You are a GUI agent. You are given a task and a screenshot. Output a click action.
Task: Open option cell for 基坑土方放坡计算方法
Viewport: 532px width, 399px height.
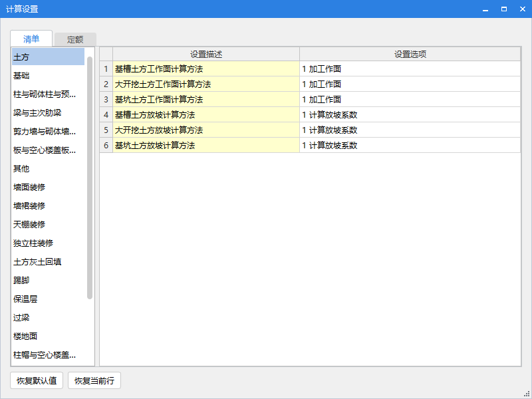click(x=410, y=145)
